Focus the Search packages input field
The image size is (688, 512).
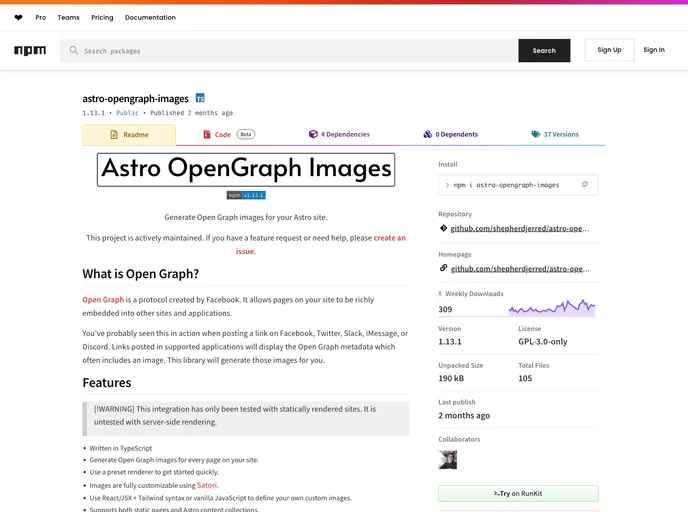click(289, 50)
